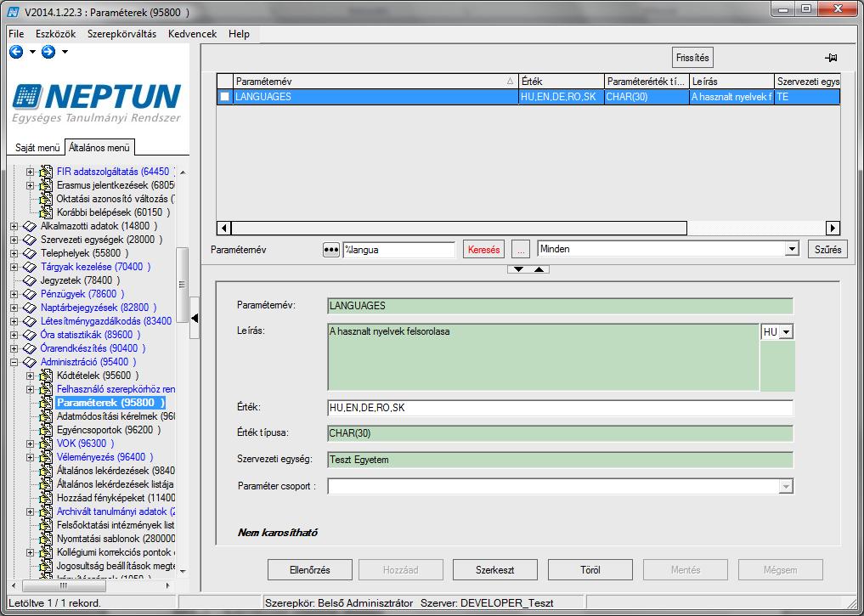Click the Frissítés button
Image resolution: width=864 pixels, height=616 pixels.
[692, 57]
